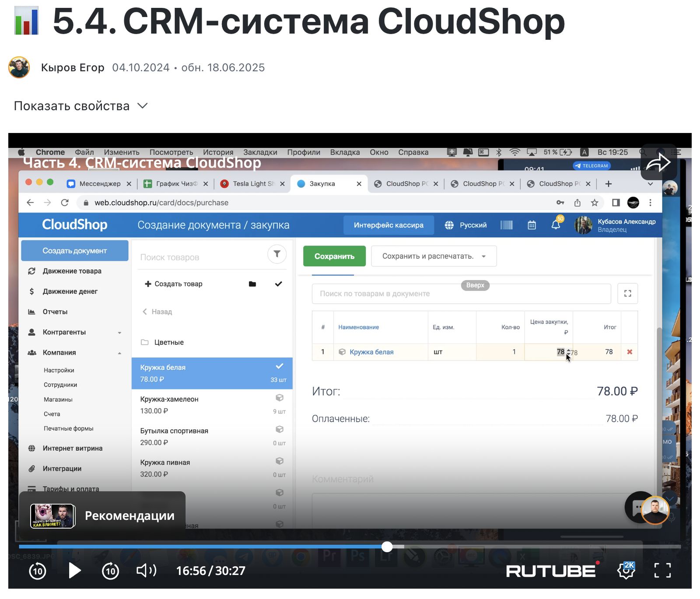
Task: Open the Русский language selector
Action: (466, 225)
